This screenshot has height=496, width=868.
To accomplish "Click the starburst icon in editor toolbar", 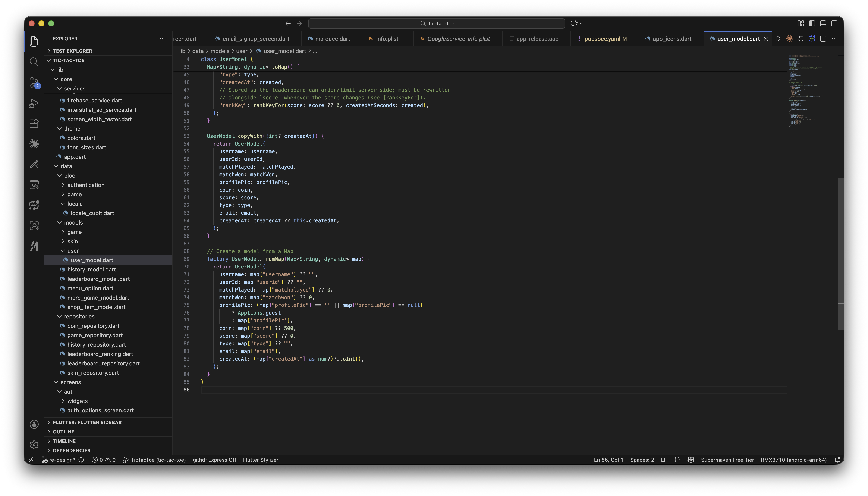I will coord(790,39).
